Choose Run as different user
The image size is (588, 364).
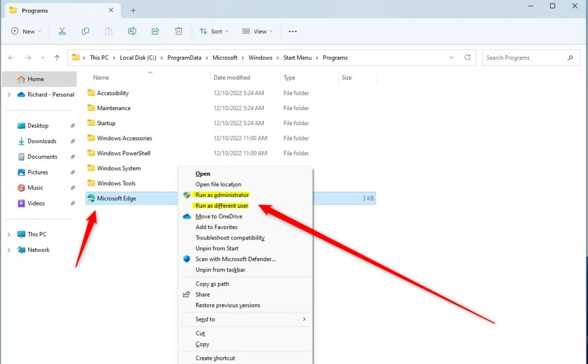pyautogui.click(x=222, y=206)
